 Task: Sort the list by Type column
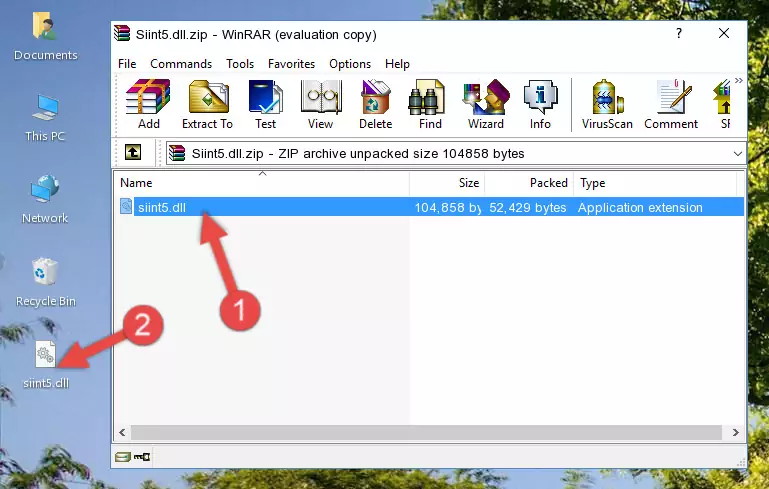click(655, 183)
